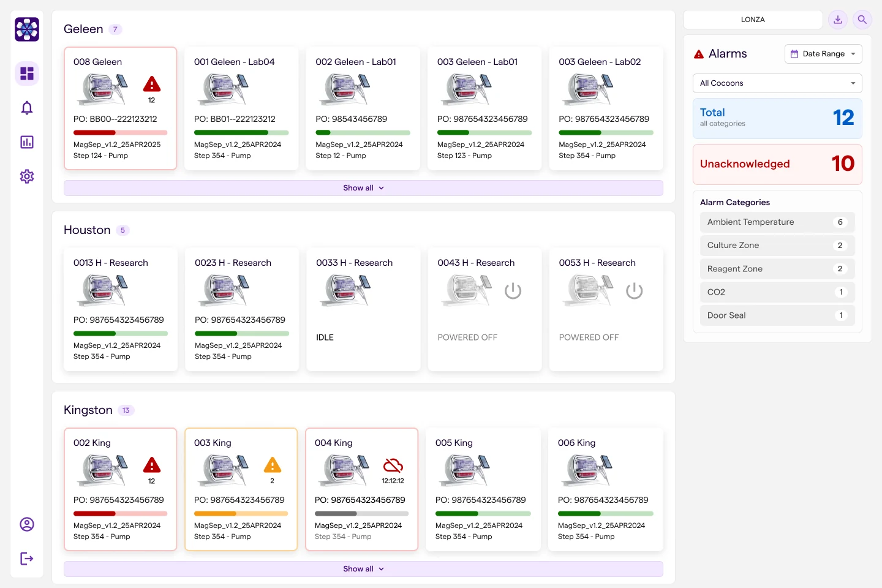Click the Houston count badge 5
This screenshot has width=882, height=588.
123,230
